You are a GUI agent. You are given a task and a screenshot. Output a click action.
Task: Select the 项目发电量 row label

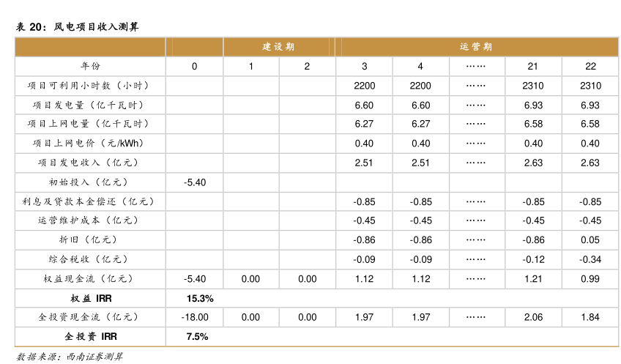pos(90,105)
